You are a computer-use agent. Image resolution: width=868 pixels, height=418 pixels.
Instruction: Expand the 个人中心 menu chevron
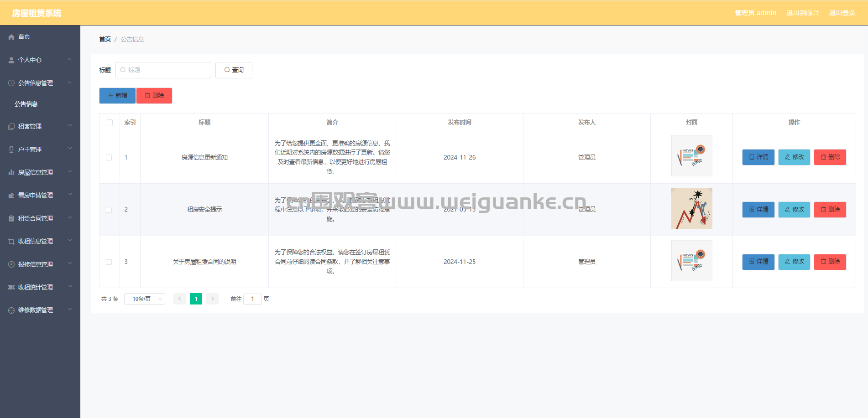point(70,59)
